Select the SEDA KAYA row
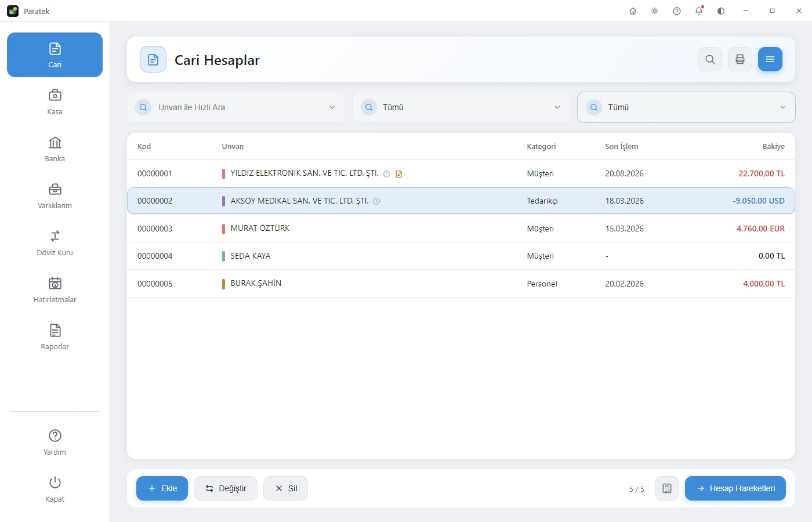The width and height of the screenshot is (812, 522). (461, 256)
